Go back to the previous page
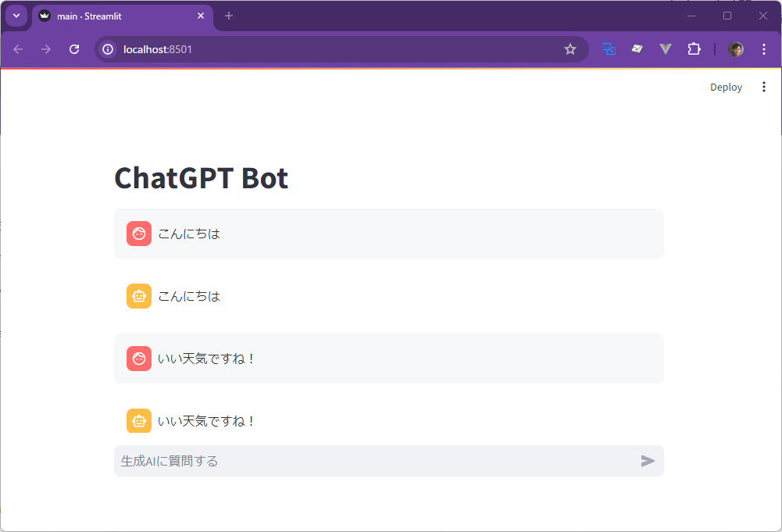The height and width of the screenshot is (532, 782). click(x=19, y=49)
